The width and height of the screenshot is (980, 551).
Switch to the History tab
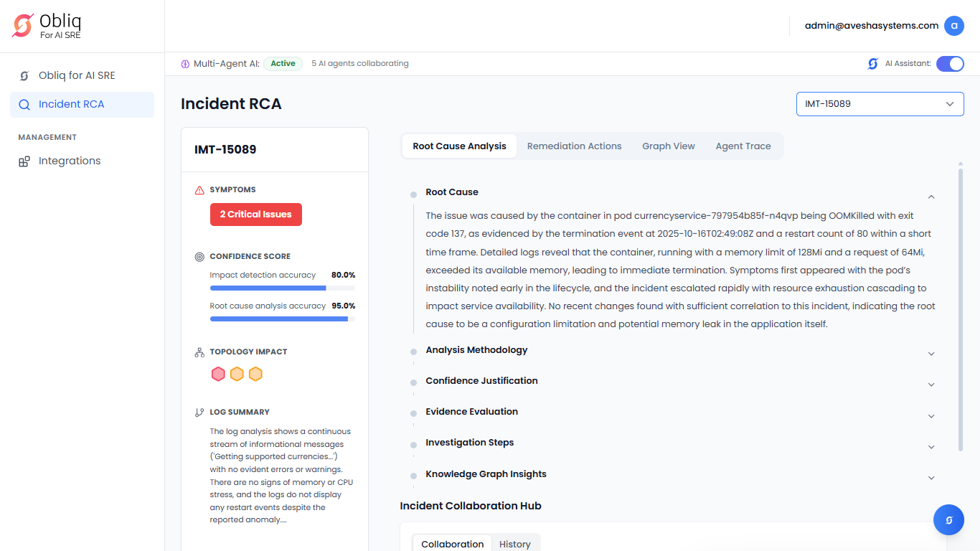(514, 544)
